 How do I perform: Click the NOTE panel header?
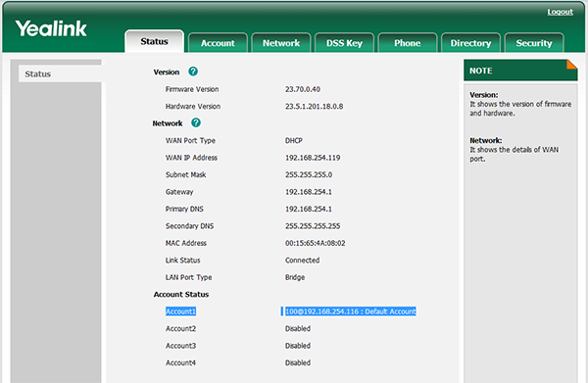tap(520, 71)
